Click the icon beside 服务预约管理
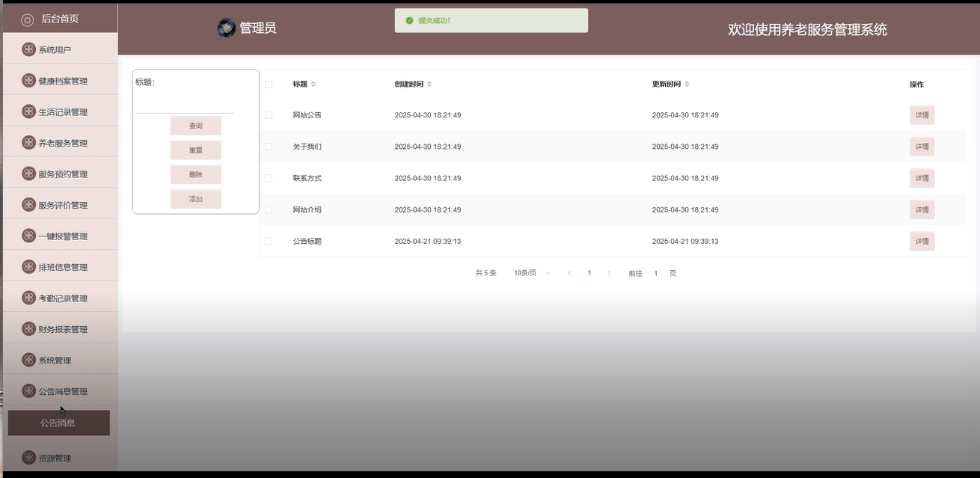The image size is (980, 478). [x=28, y=174]
